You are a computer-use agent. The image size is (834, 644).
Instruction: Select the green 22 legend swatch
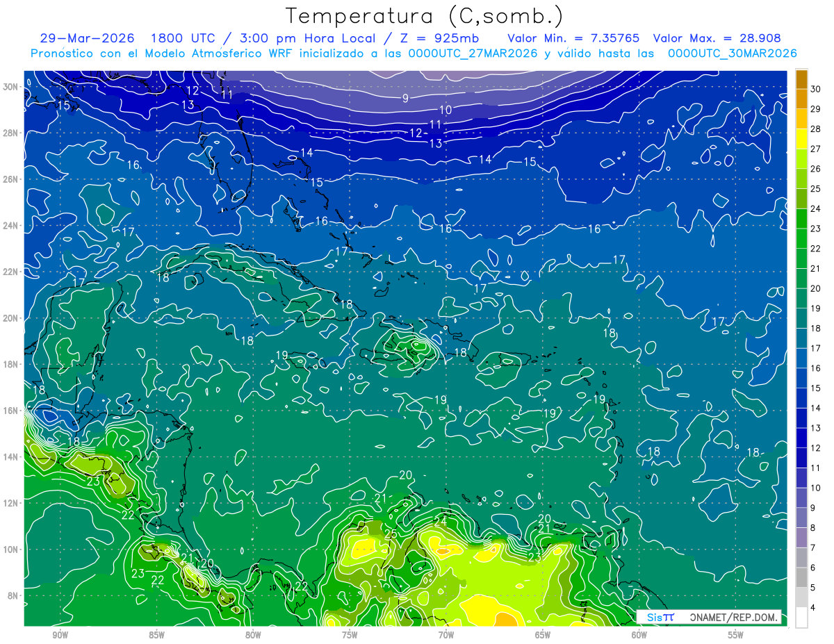(x=801, y=240)
